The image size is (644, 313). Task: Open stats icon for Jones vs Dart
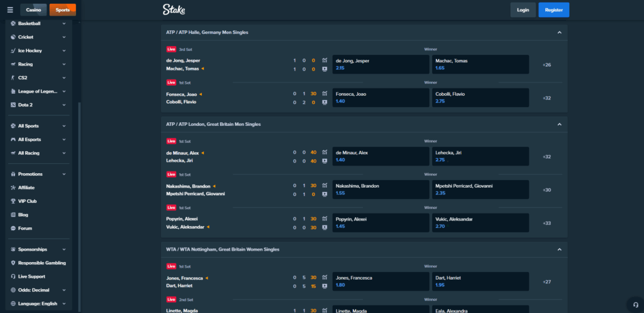pos(325,278)
